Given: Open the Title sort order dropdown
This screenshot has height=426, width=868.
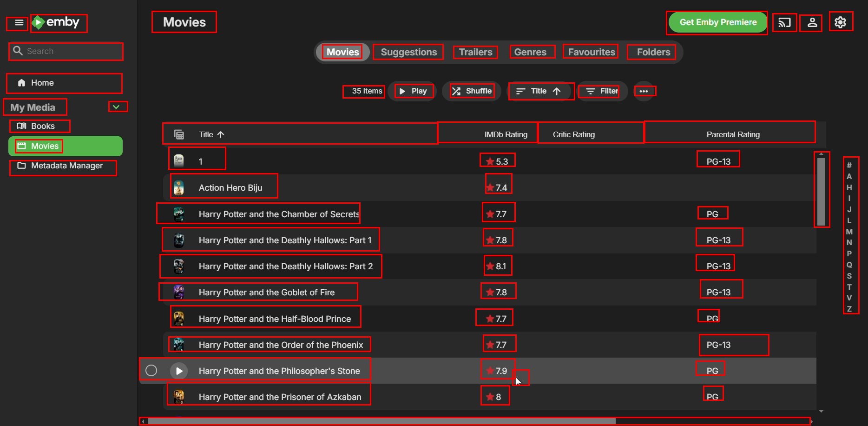Looking at the screenshot, I should (539, 91).
